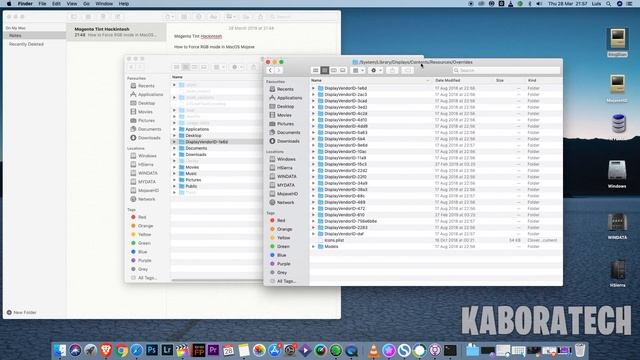The height and width of the screenshot is (360, 640).
Task: Click the Edit Tags icon in front Finder toolbar
Action: (408, 70)
